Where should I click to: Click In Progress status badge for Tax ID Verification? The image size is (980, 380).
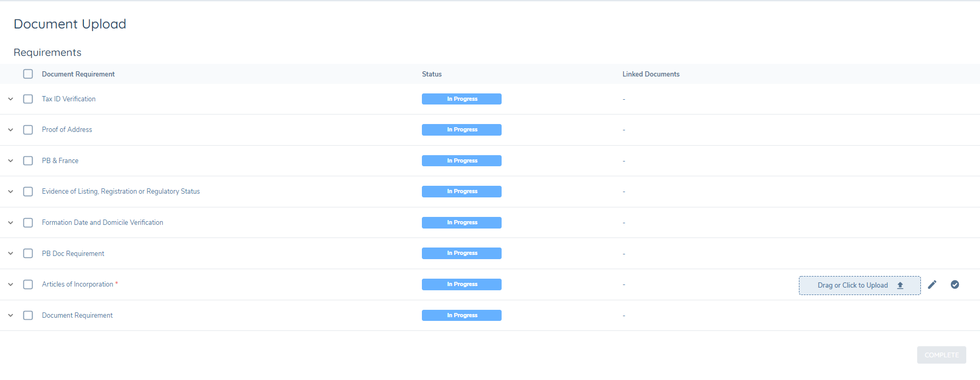click(461, 99)
